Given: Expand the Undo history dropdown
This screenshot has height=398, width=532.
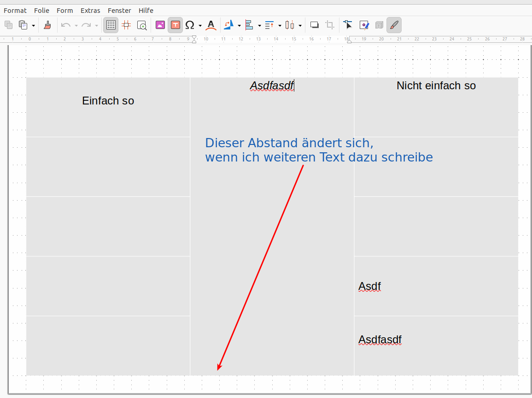Looking at the screenshot, I should [76, 25].
